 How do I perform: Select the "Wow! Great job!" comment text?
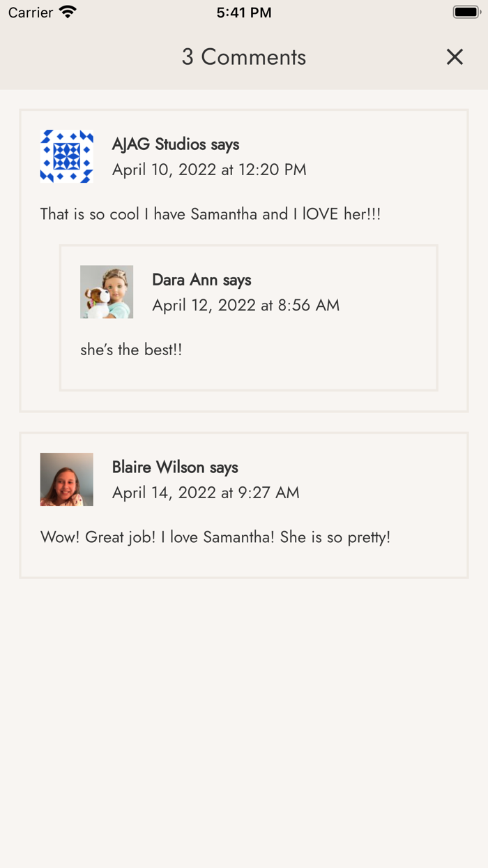[215, 537]
